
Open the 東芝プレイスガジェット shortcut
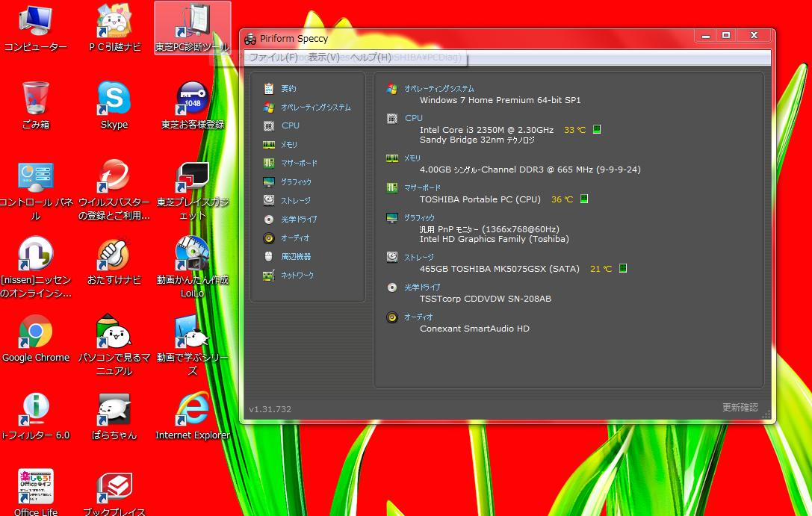tap(192, 191)
